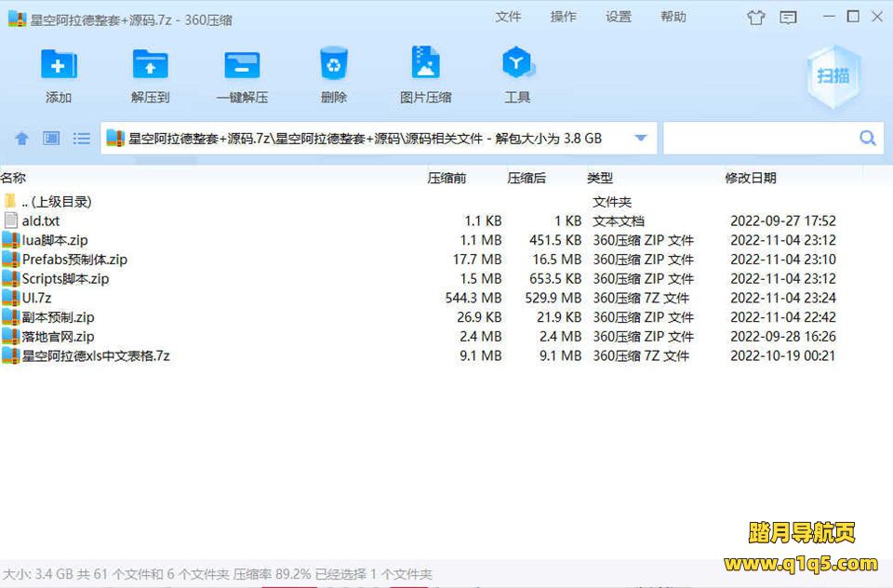The image size is (893, 588).
Task: Open the 工具 (Tools) icon
Action: click(516, 65)
